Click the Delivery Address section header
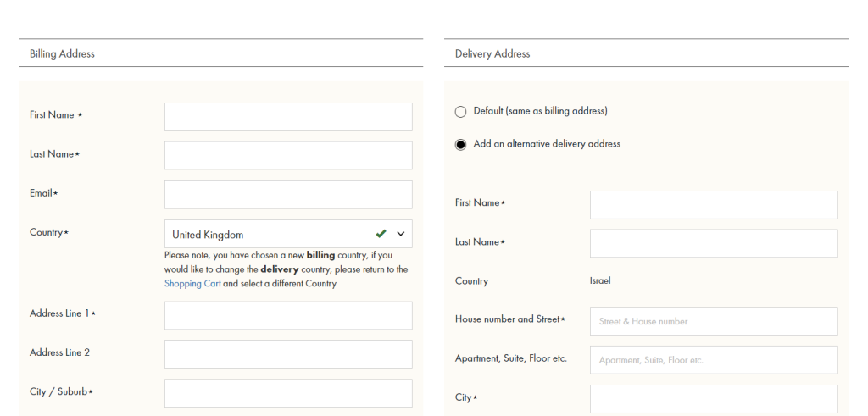 (492, 53)
